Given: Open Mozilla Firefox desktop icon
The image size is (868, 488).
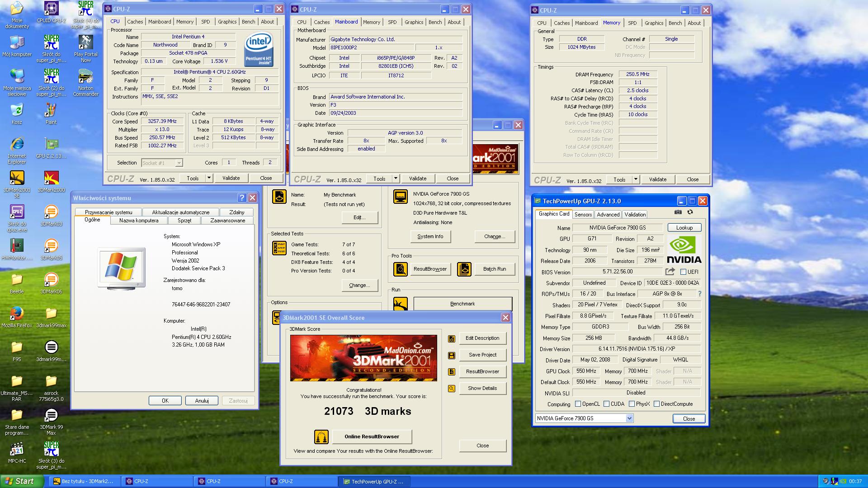Looking at the screenshot, I should pos(17,317).
